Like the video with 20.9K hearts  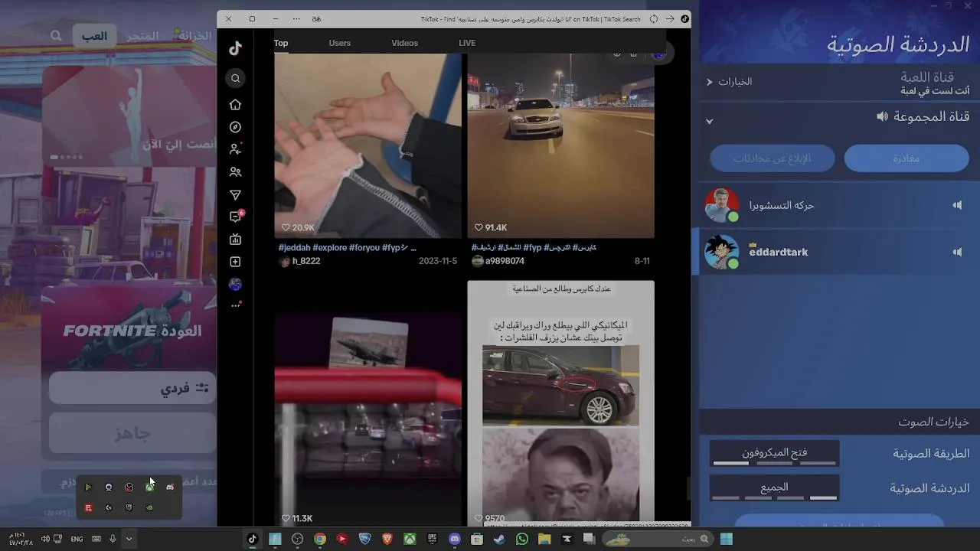286,227
